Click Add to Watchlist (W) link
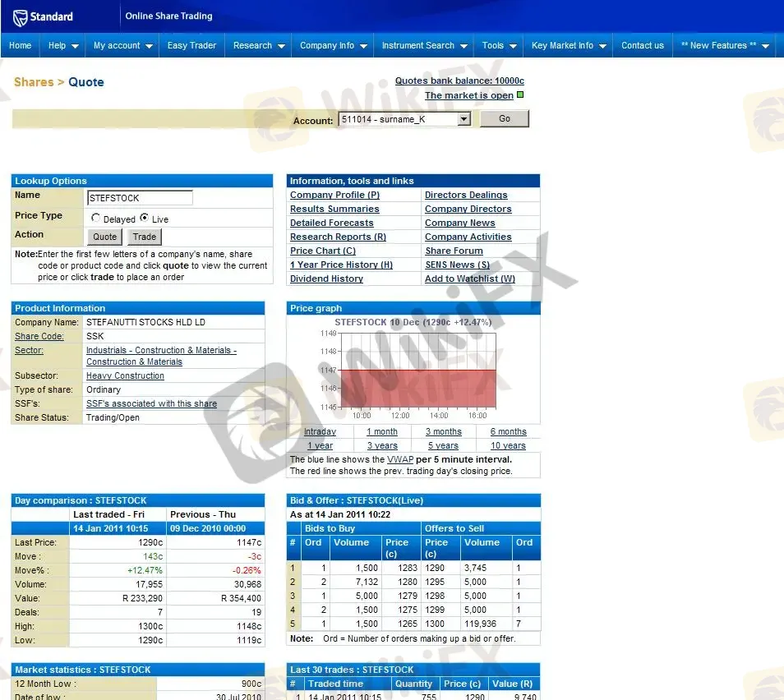 pyautogui.click(x=470, y=279)
